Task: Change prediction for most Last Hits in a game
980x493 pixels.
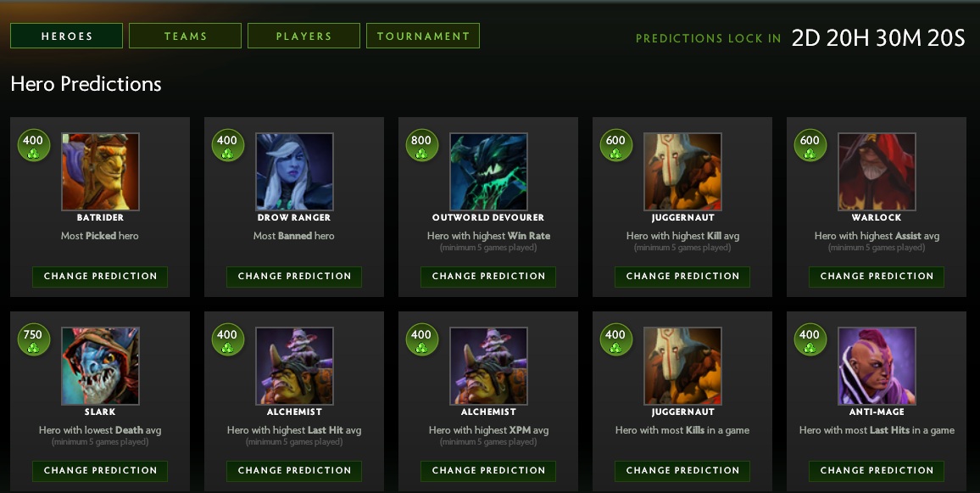Action: click(877, 471)
